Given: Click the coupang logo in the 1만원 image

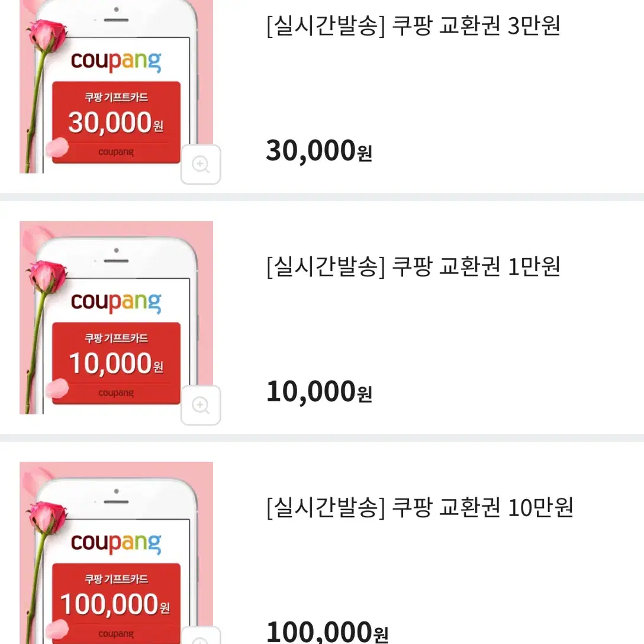Looking at the screenshot, I should 116,302.
